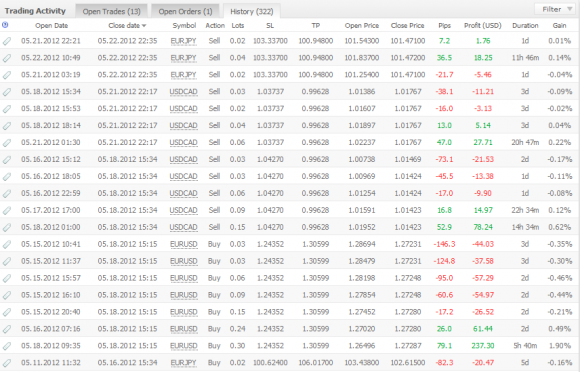
Task: Click paperclip icon for trade opened 05.18.2012 18:14
Action: point(7,126)
